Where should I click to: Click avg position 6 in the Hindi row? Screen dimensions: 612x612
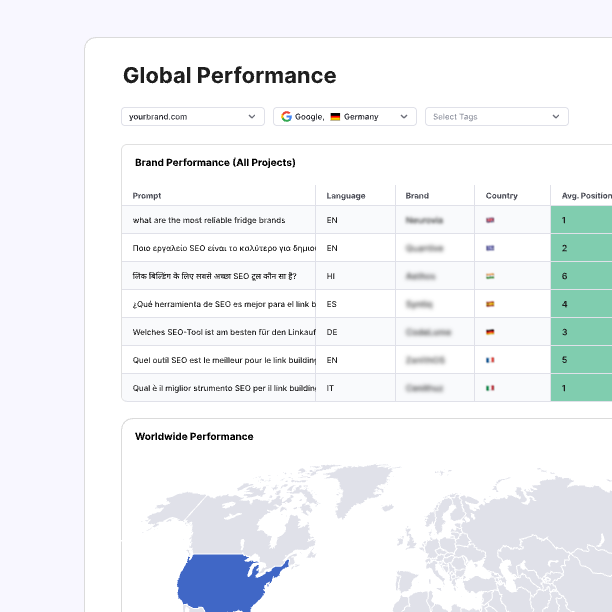[581, 276]
